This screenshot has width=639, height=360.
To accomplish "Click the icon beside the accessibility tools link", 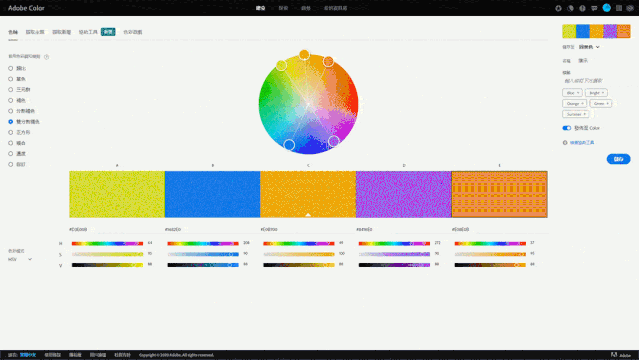I will (565, 143).
